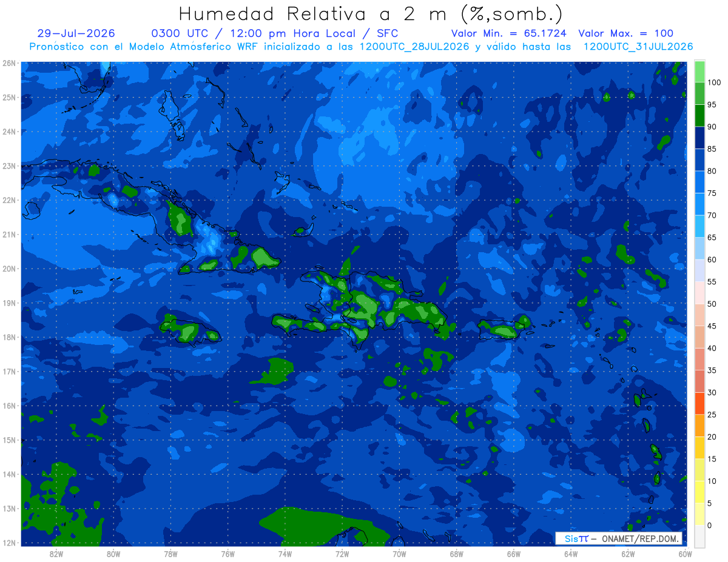Pick the dark green swatch between 90 and 95
Screen dimensions: 728x562
click(x=699, y=115)
